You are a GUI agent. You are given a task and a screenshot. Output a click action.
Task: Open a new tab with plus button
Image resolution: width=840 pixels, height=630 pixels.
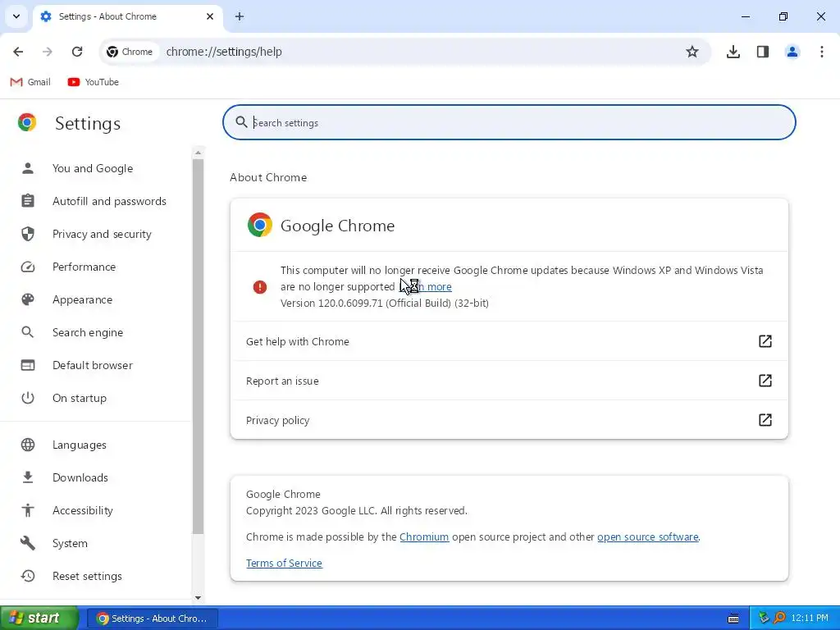[240, 16]
